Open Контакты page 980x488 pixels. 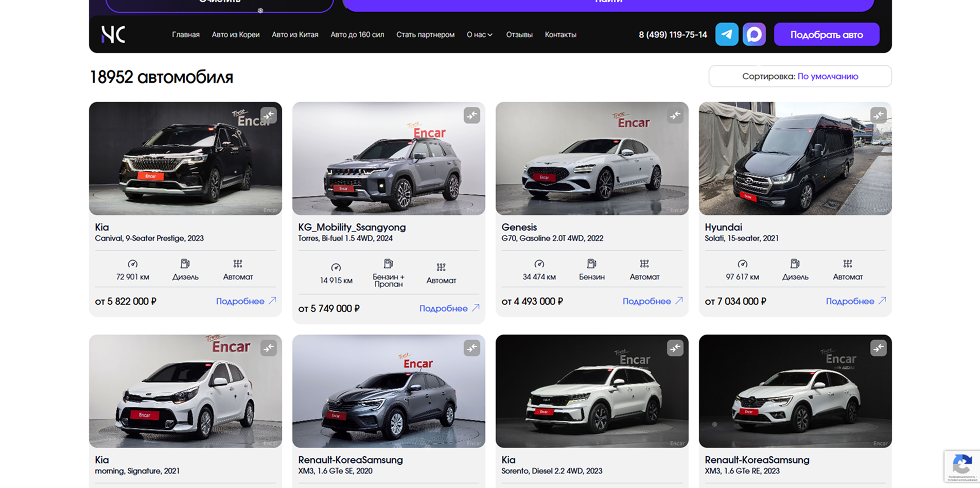(x=561, y=34)
